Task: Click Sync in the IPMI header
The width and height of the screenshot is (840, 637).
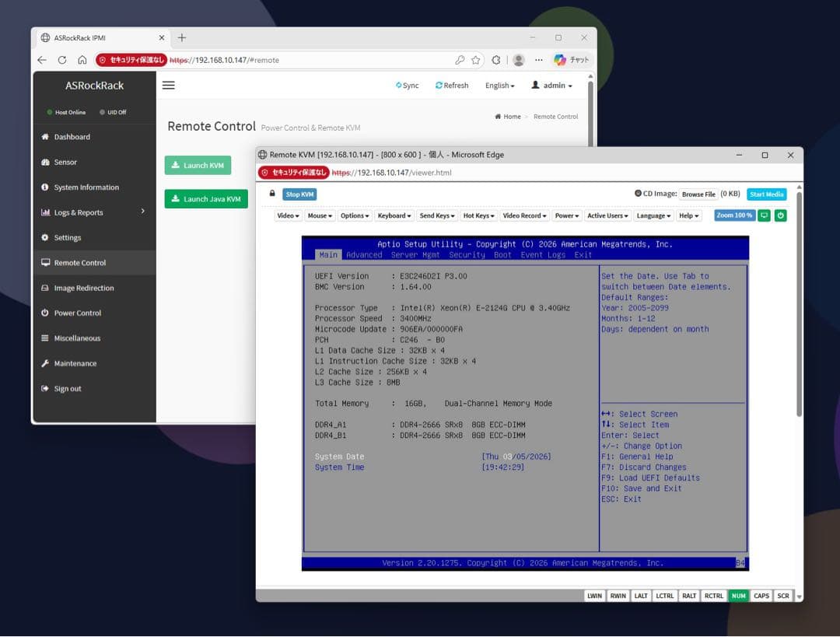Action: pos(407,86)
